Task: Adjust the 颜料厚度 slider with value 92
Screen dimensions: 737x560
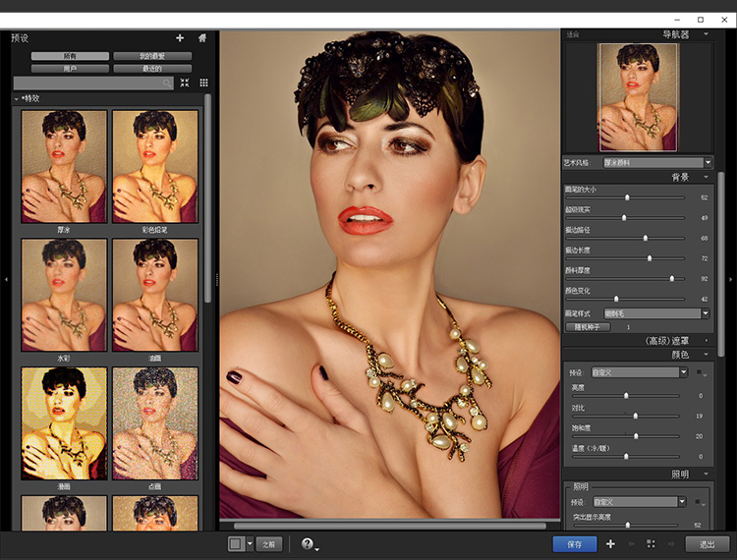Action: click(x=672, y=279)
